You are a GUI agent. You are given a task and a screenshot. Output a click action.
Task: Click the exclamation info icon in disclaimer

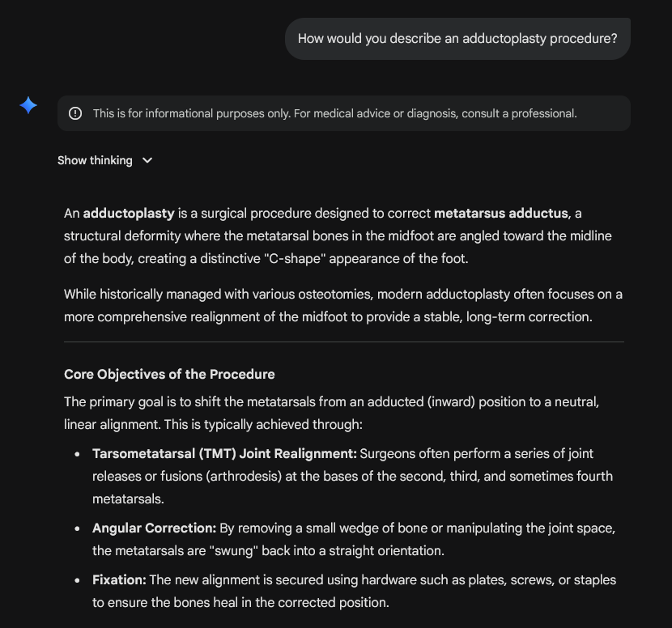[75, 113]
